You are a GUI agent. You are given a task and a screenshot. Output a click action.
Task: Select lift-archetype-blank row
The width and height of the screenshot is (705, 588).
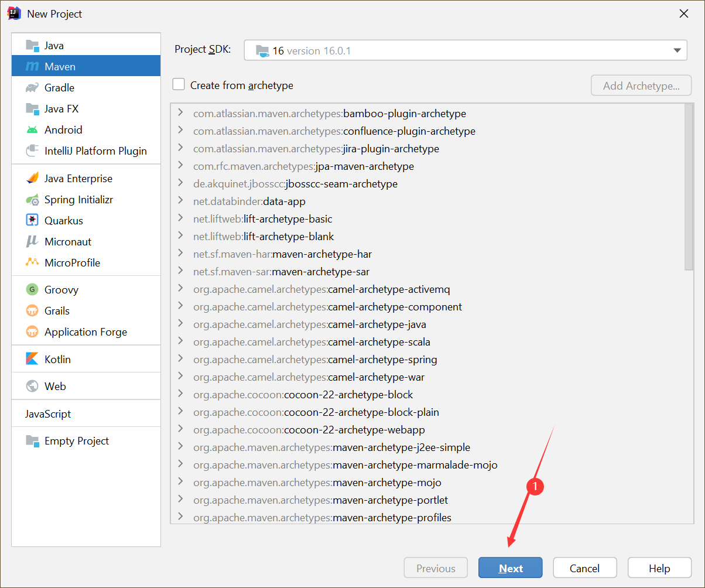(x=427, y=237)
